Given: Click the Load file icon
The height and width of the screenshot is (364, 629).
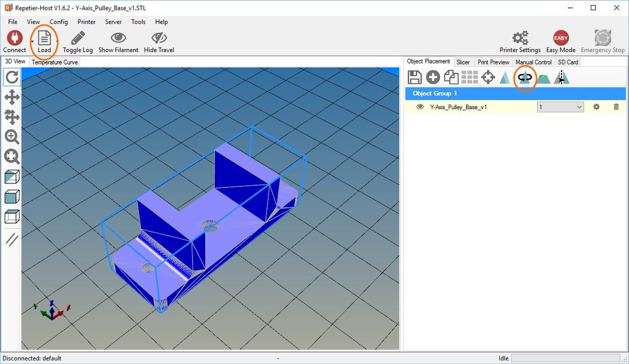Looking at the screenshot, I should point(44,38).
